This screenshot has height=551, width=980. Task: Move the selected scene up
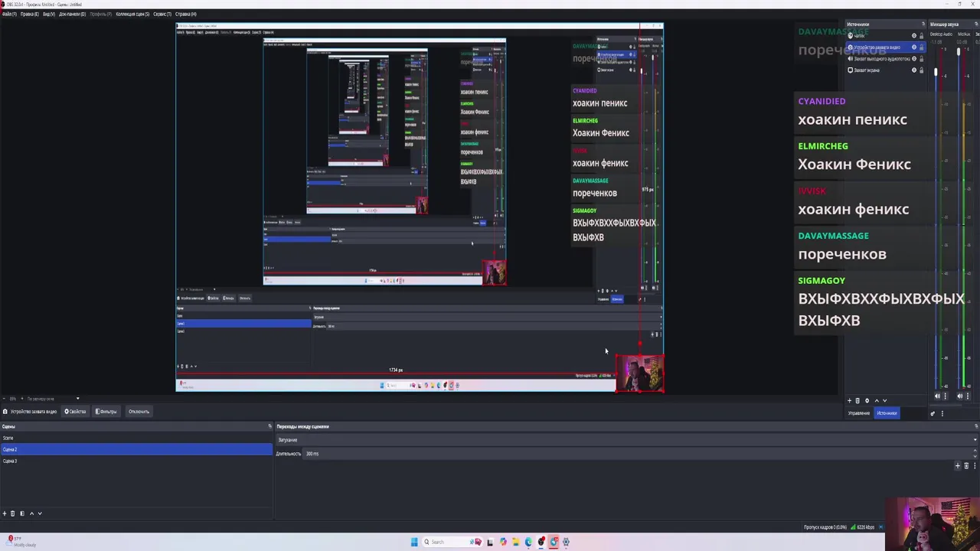click(x=31, y=514)
